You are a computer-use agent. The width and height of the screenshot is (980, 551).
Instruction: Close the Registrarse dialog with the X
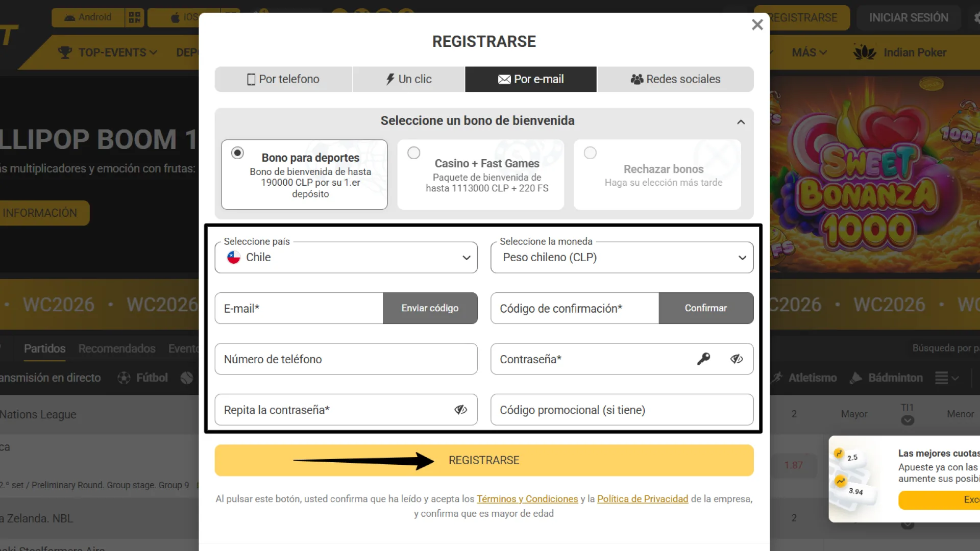757,24
